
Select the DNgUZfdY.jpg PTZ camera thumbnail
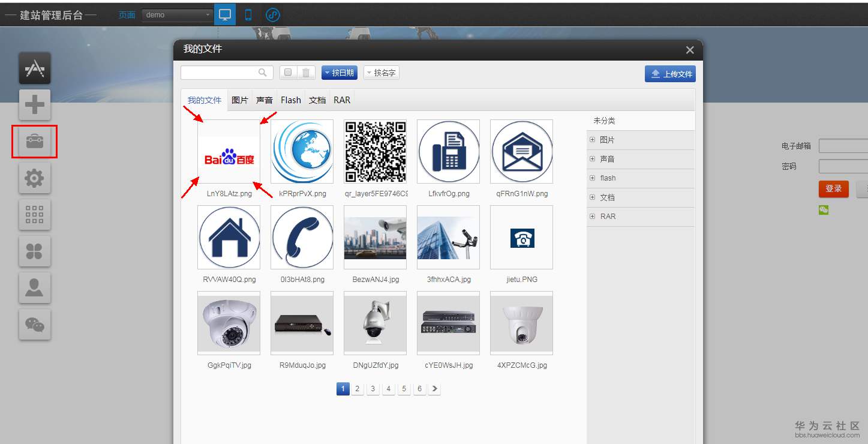click(375, 323)
